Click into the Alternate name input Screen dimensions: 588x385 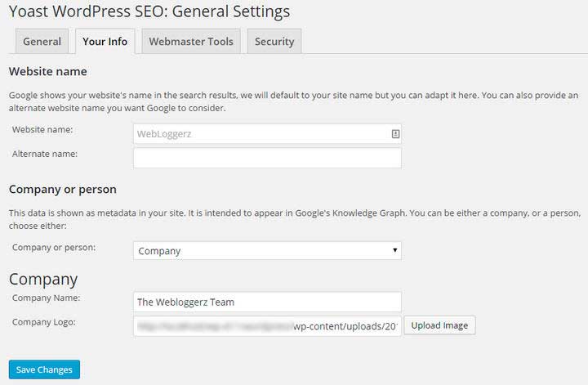267,157
